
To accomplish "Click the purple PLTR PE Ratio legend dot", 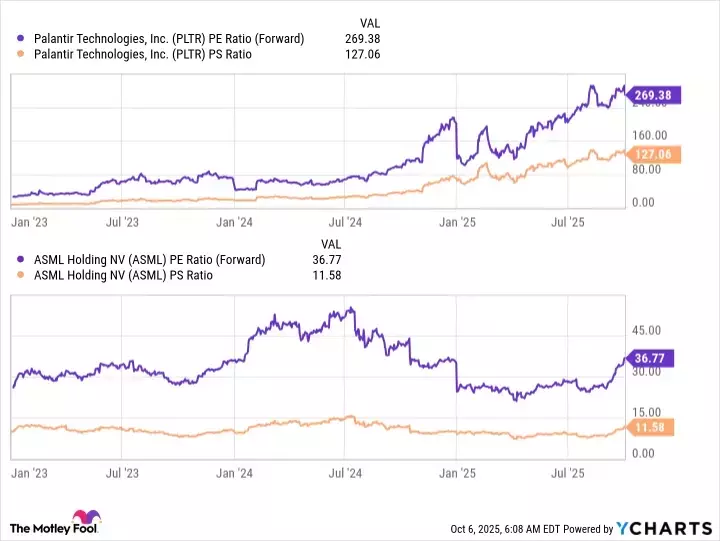I will click(22, 39).
